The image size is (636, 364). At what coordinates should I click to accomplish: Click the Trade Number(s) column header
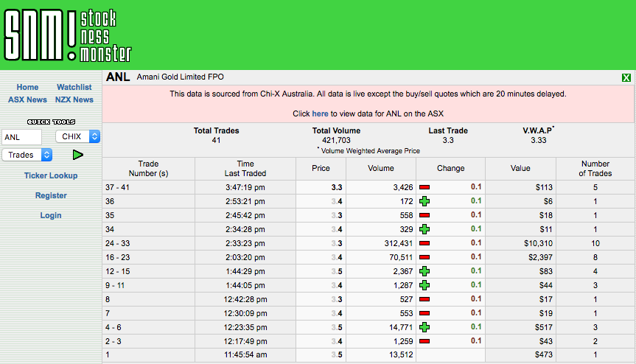click(x=148, y=169)
